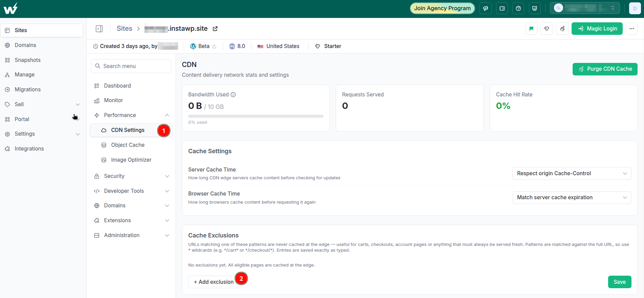Open Domains in the left sidebar
The image size is (644, 298).
pyautogui.click(x=42, y=45)
